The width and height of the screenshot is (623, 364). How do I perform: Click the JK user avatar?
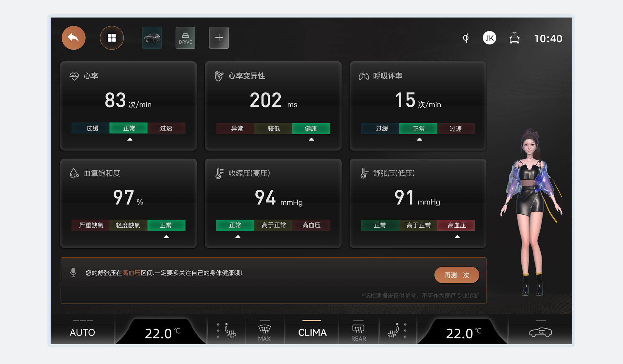(489, 38)
